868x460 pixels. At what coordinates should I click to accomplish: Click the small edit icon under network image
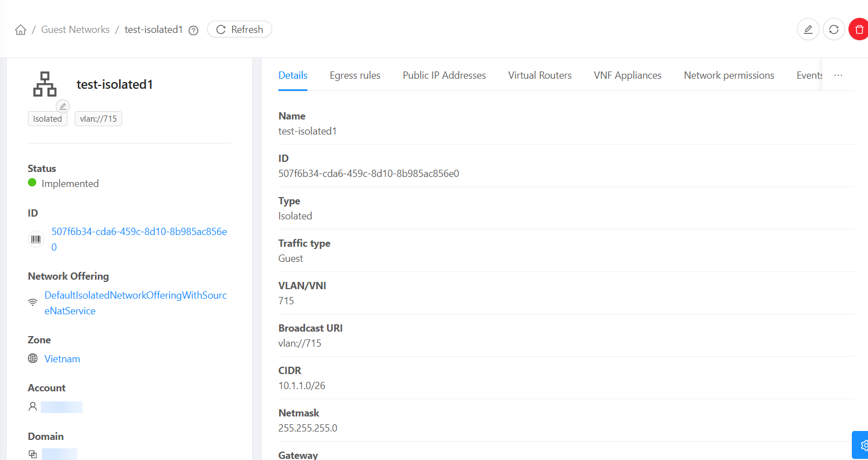pos(63,106)
